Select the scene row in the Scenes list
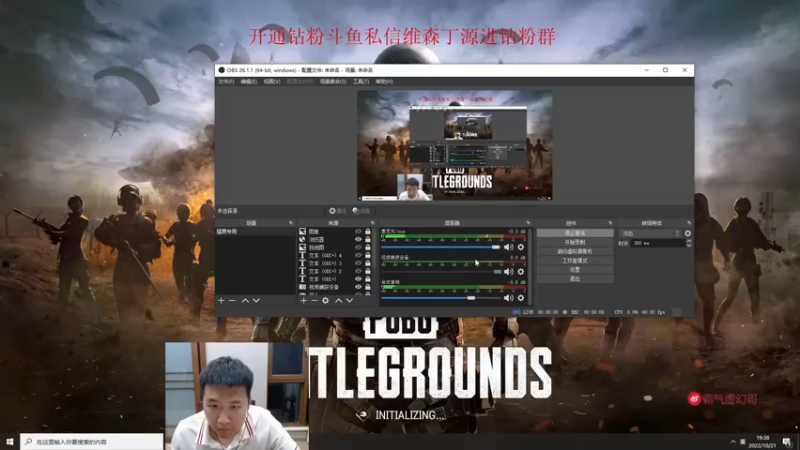800x450 pixels. point(256,232)
